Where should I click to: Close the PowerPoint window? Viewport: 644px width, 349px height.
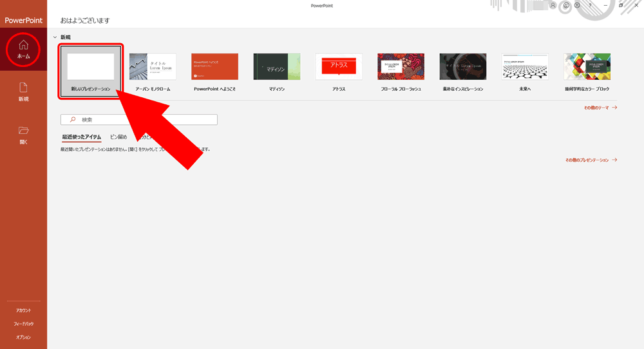coord(636,5)
